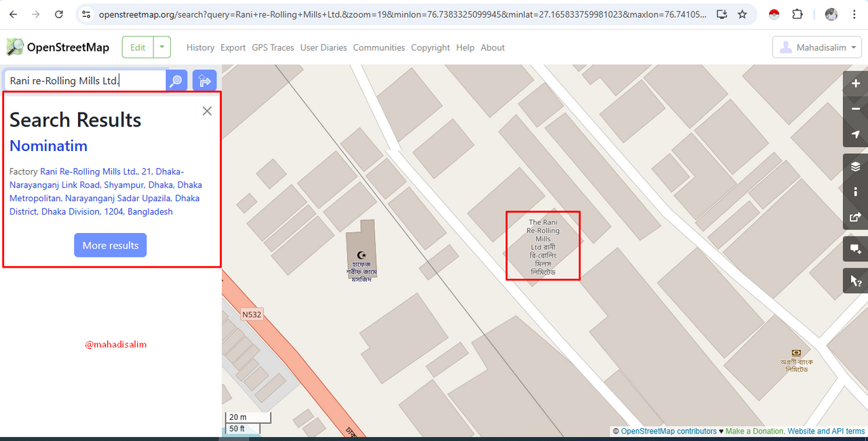The image size is (868, 441).
Task: Close the Search Results panel
Action: (207, 111)
